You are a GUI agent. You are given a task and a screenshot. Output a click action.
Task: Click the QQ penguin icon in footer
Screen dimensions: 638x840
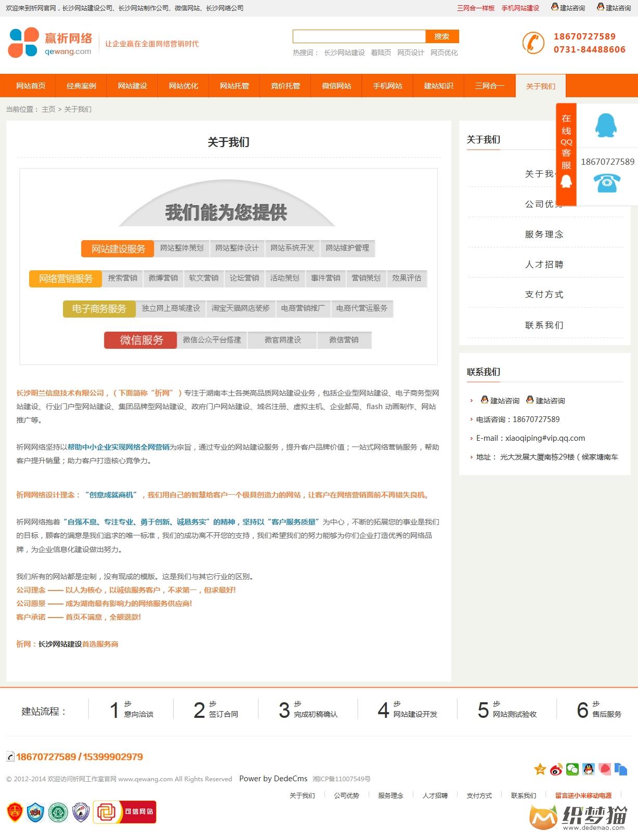(x=589, y=769)
